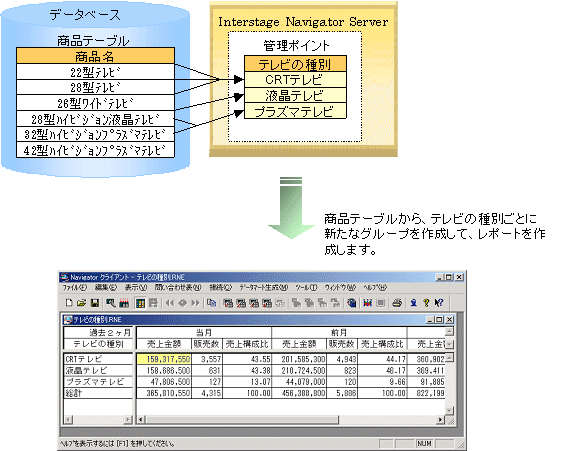Click the 前月 column group header
The image size is (566, 451).
(339, 332)
